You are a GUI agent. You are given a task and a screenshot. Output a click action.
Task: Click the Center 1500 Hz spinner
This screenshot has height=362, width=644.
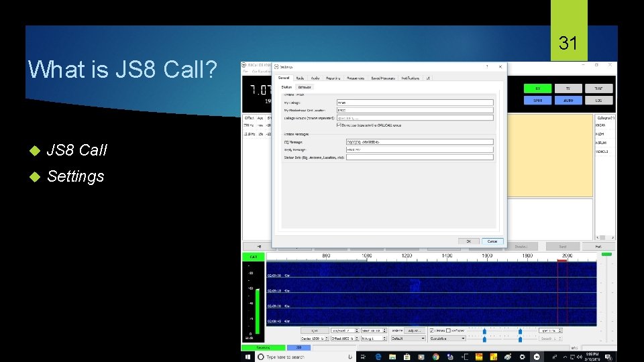[x=314, y=339]
